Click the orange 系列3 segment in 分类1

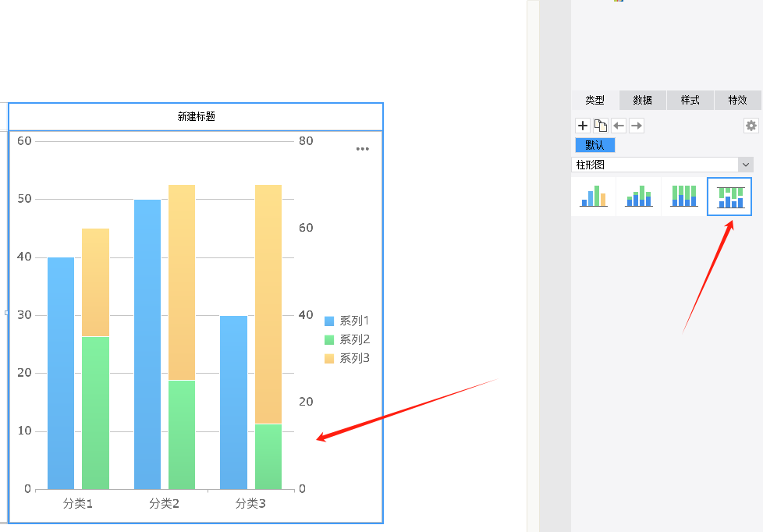(95, 282)
